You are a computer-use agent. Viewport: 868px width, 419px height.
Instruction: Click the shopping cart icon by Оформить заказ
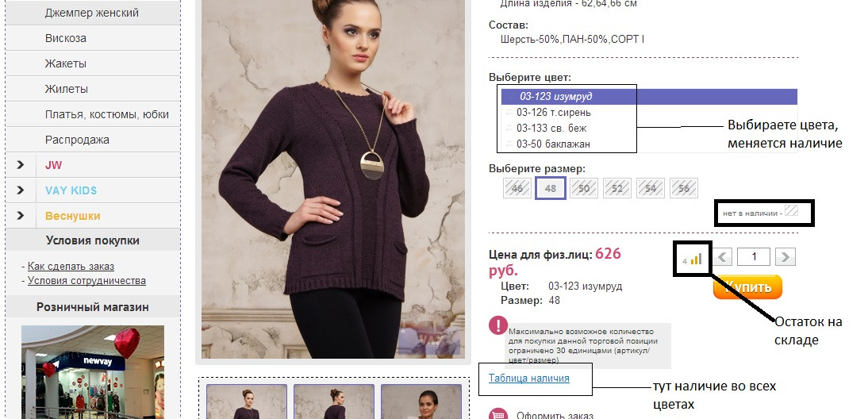pos(498,415)
